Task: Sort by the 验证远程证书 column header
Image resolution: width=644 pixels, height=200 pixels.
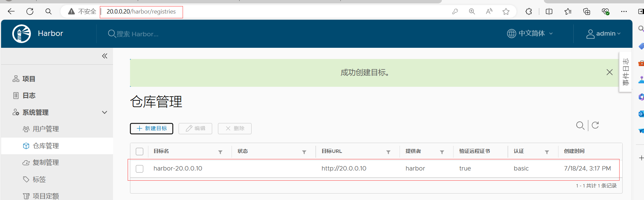Action: [475, 151]
